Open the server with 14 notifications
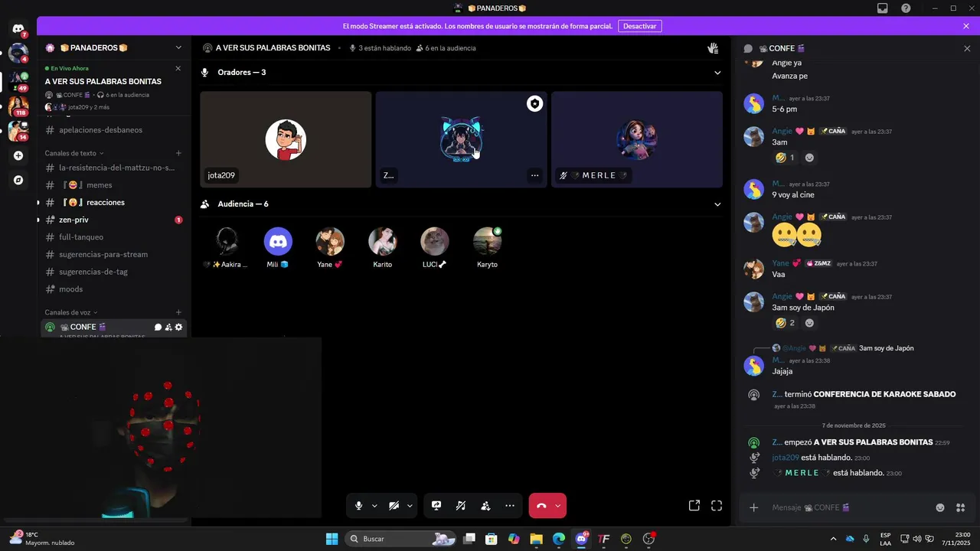This screenshot has width=980, height=551. [18, 131]
